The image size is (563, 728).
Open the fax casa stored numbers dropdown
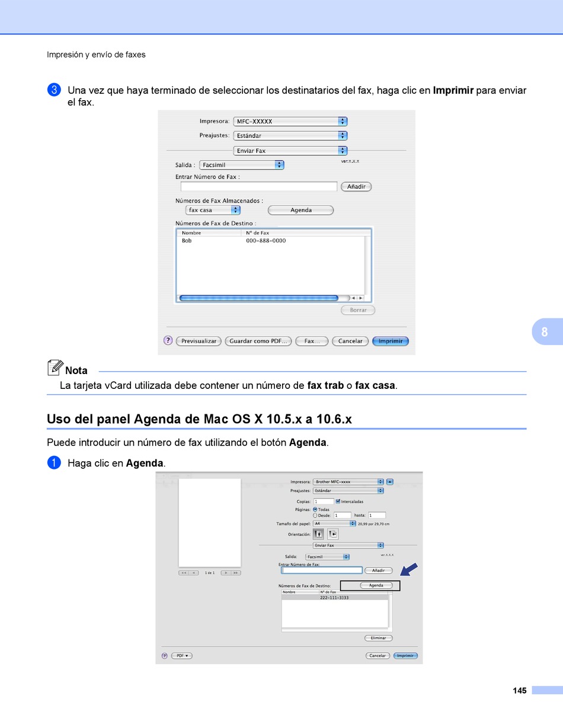[x=213, y=210]
